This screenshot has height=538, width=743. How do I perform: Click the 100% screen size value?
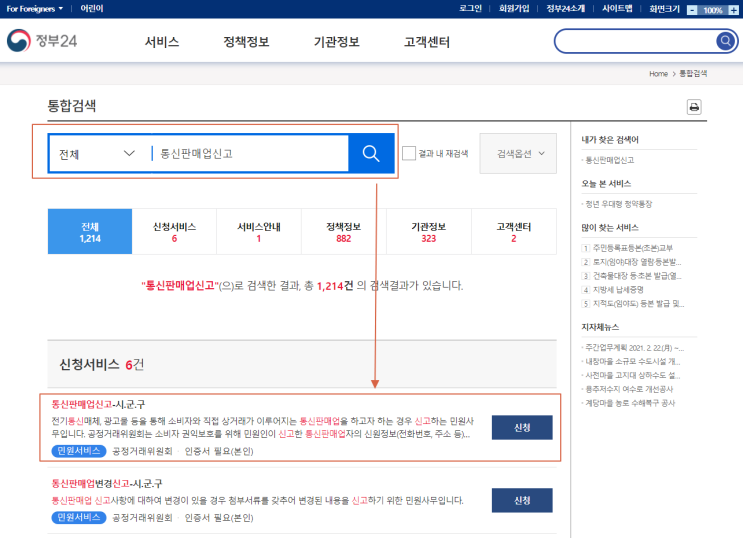pos(713,10)
